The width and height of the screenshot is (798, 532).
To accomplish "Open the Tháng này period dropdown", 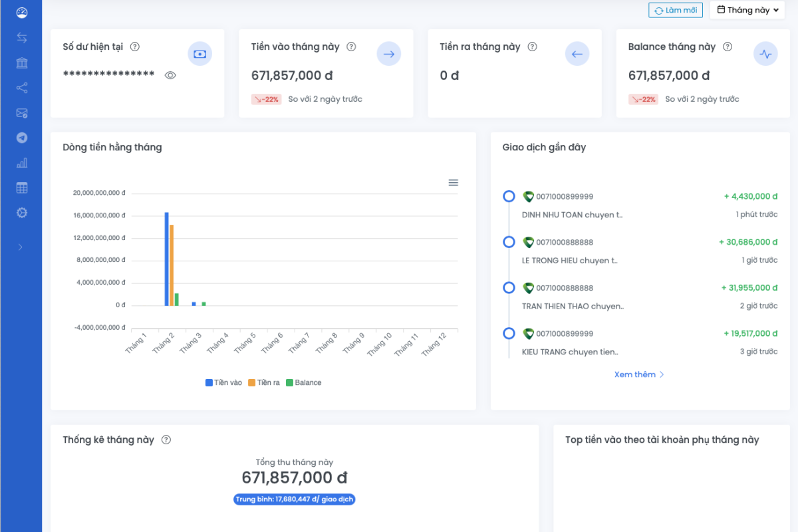I will click(x=747, y=10).
